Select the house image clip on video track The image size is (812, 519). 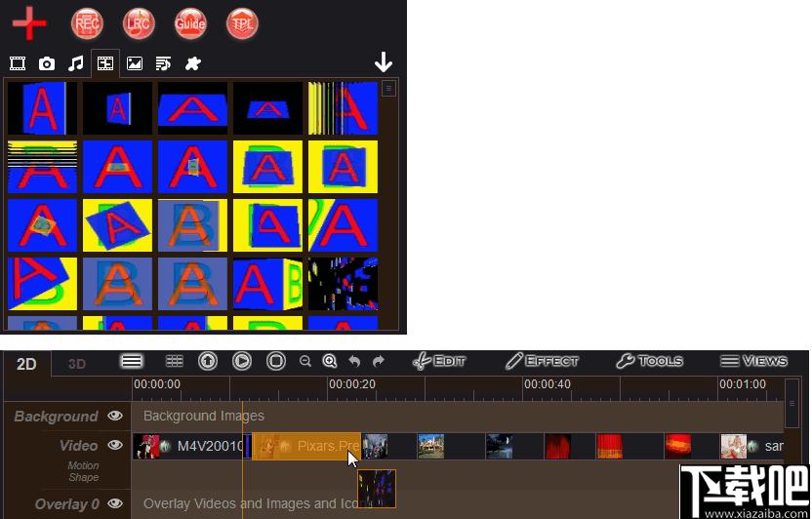click(x=430, y=447)
